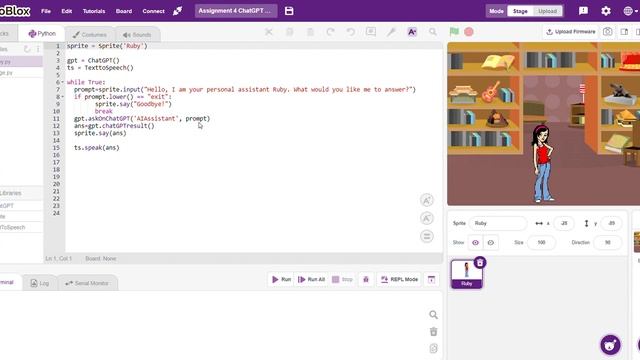The width and height of the screenshot is (640, 360).
Task: Click the paste icon in editor toolbar
Action: (310, 32)
